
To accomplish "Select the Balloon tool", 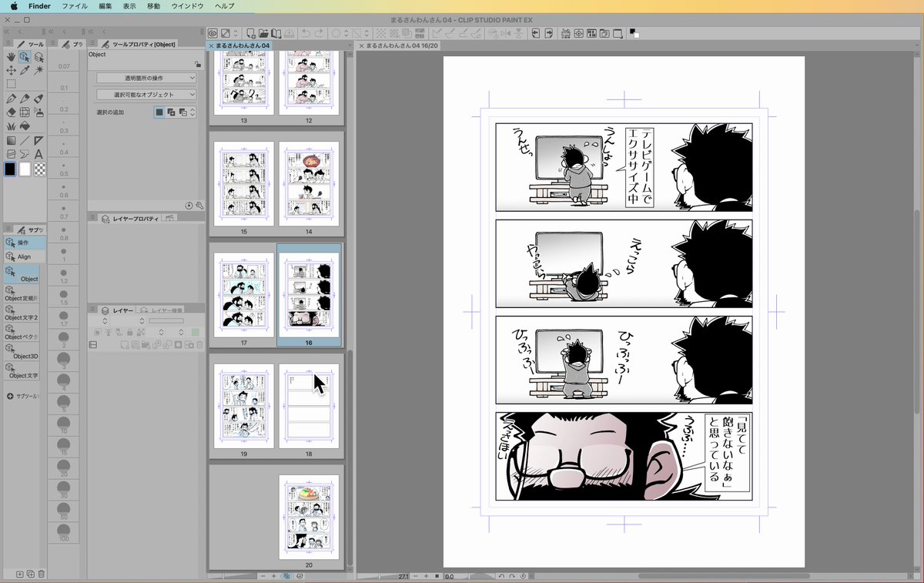I will coord(25,153).
